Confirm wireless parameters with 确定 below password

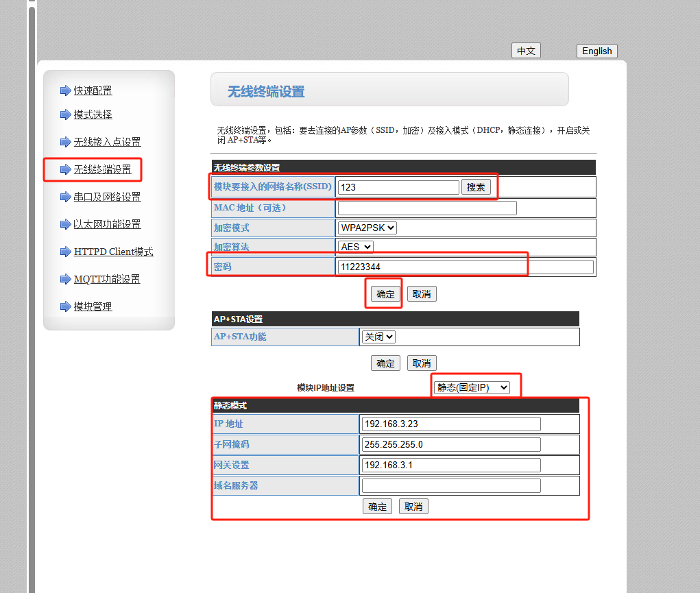tap(385, 294)
